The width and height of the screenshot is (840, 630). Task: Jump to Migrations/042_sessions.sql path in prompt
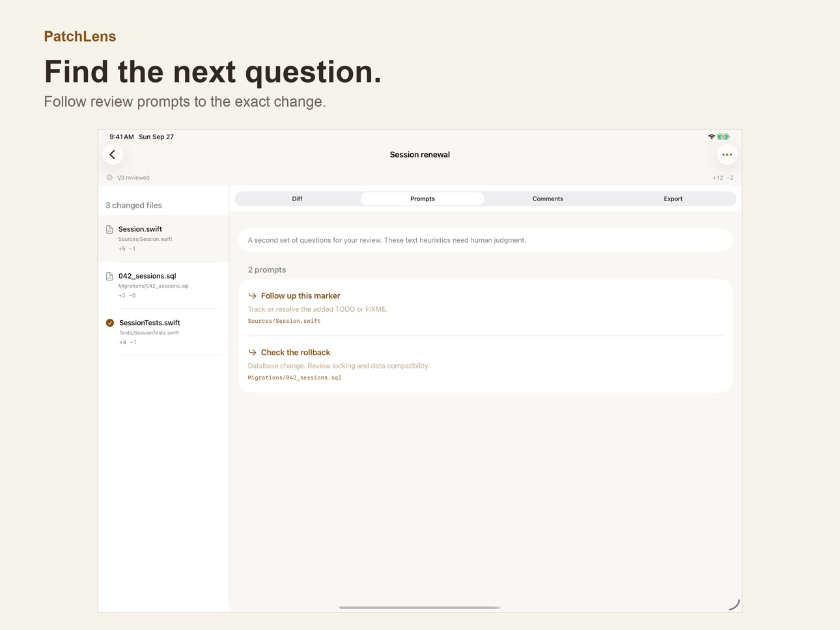(294, 377)
